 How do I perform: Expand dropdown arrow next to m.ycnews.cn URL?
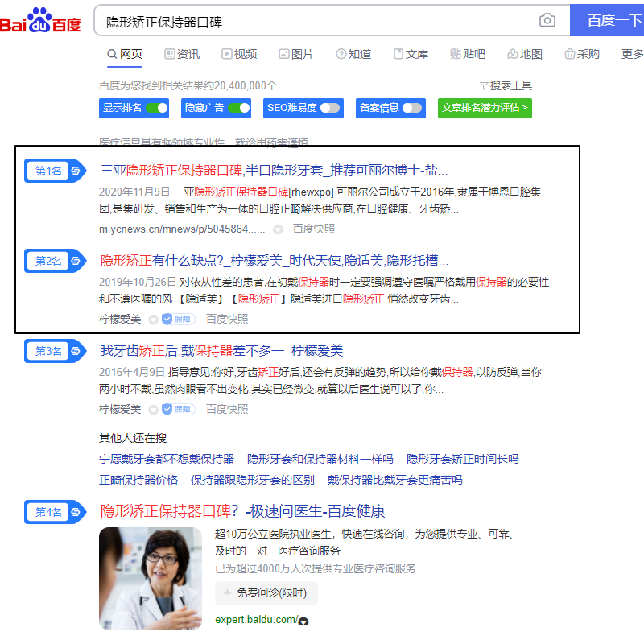(278, 229)
